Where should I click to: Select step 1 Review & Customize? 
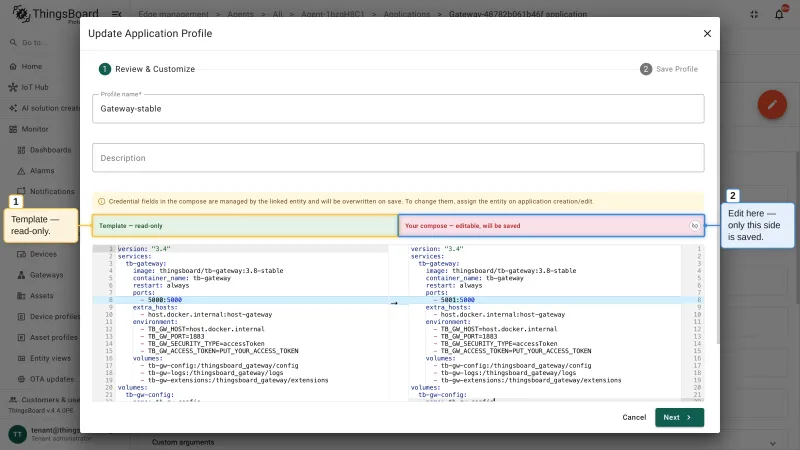click(147, 69)
